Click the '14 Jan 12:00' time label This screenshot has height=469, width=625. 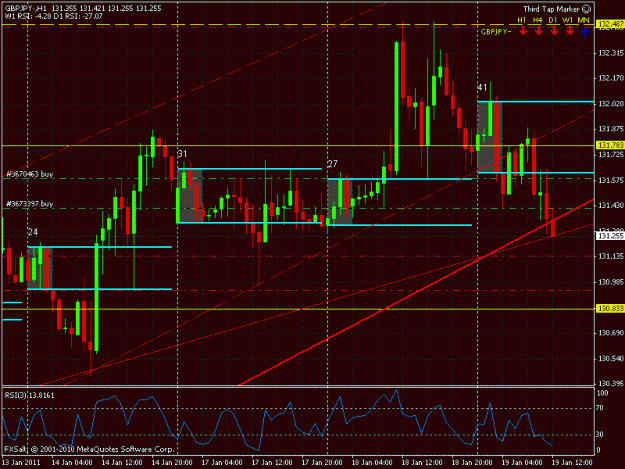122,463
